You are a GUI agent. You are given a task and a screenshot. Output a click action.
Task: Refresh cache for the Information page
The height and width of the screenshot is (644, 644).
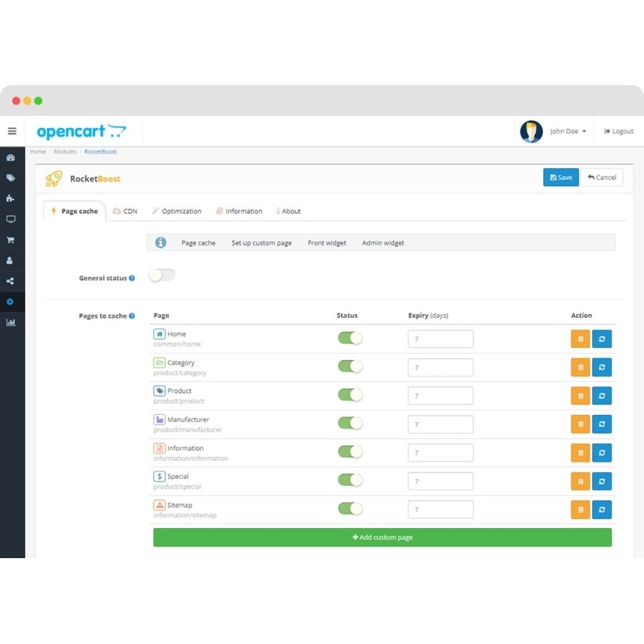(602, 453)
